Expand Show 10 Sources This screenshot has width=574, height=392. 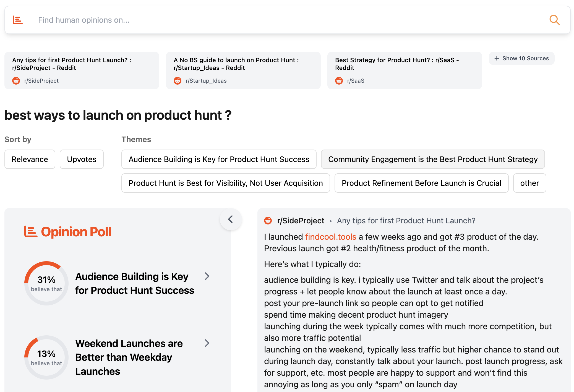[x=521, y=58]
